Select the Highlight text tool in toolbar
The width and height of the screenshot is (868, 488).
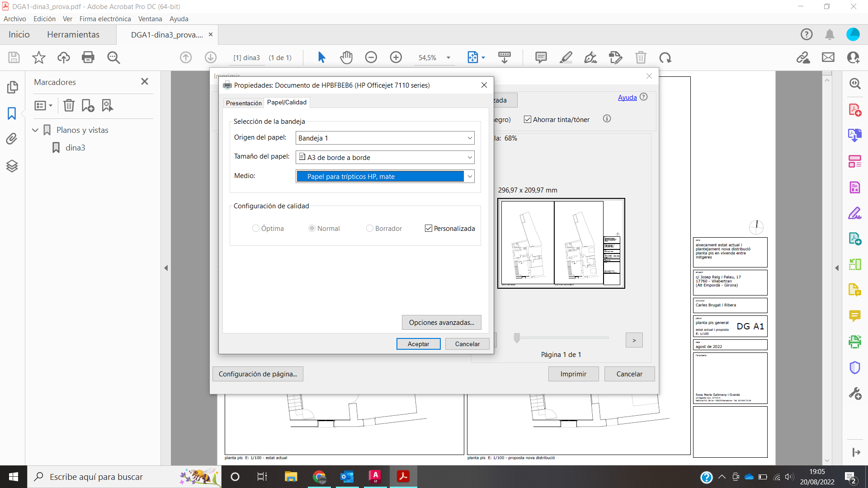click(566, 57)
